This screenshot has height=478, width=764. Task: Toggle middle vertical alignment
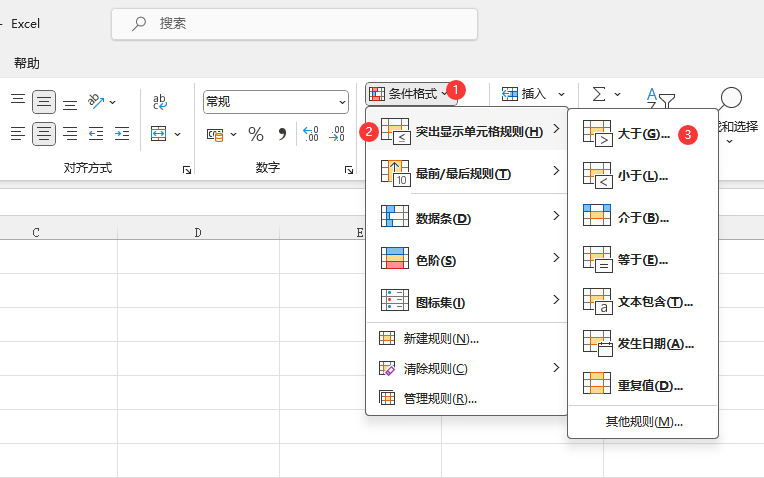(44, 102)
